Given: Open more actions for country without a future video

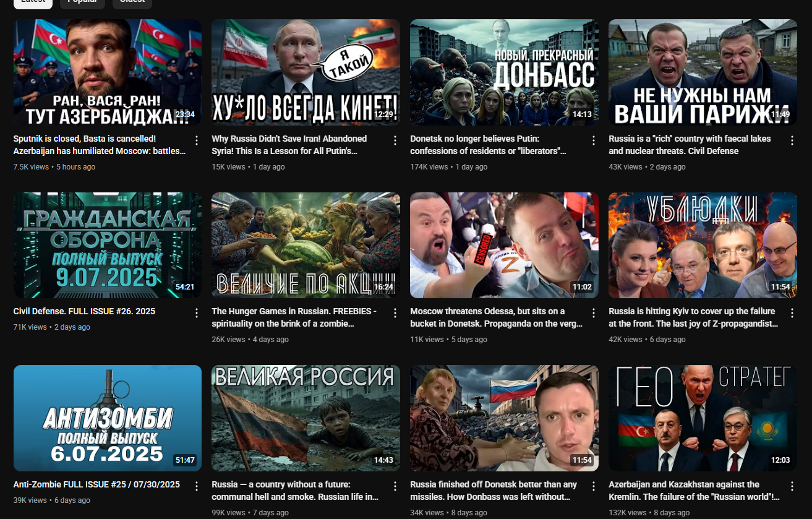Looking at the screenshot, I should (x=395, y=486).
